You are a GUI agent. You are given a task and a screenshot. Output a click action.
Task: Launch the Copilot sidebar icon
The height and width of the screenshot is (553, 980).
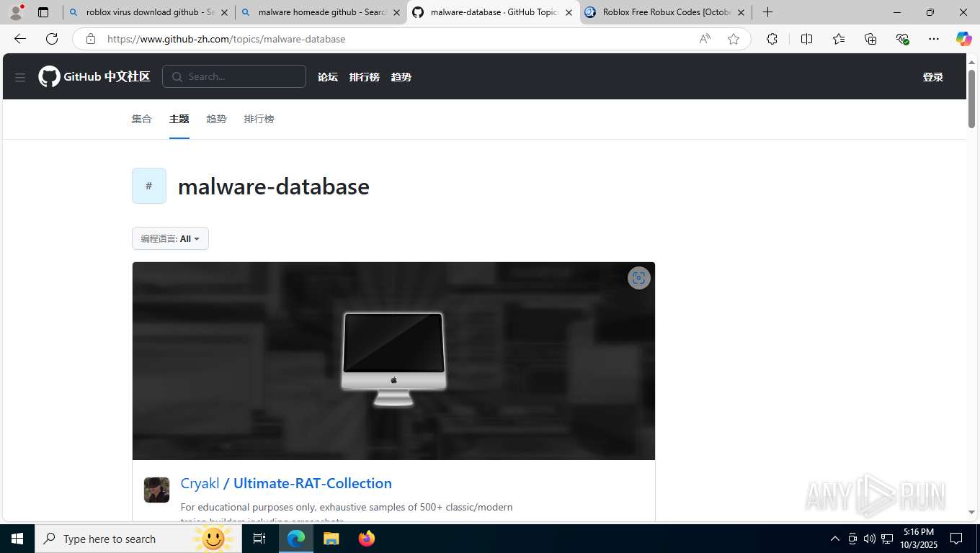pos(963,39)
